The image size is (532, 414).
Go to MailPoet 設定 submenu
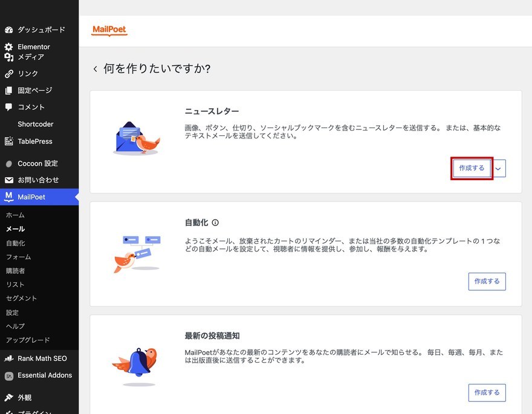[x=12, y=312]
